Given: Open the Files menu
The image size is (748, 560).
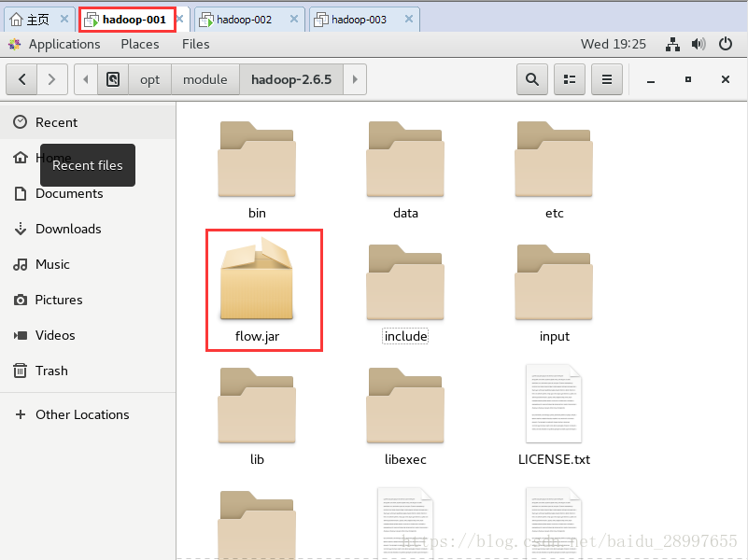Looking at the screenshot, I should (195, 44).
